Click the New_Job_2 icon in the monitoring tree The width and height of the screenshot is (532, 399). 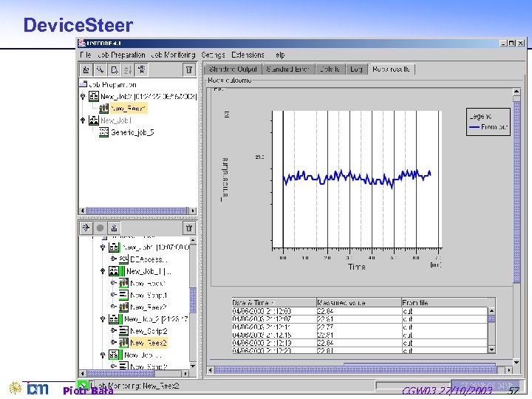(x=114, y=319)
